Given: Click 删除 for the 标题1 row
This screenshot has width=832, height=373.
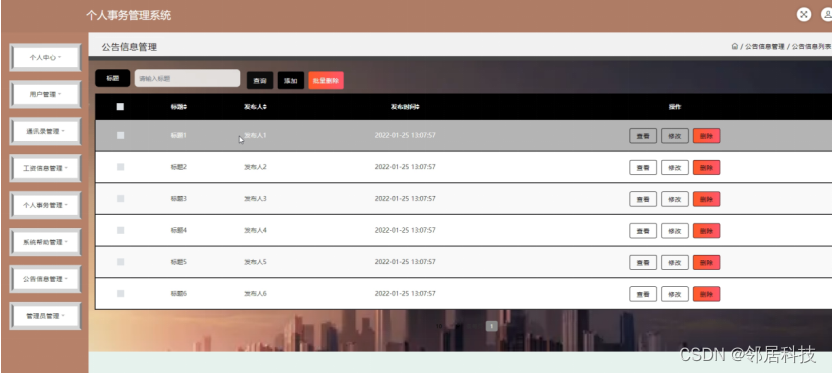Looking at the screenshot, I should 706,136.
